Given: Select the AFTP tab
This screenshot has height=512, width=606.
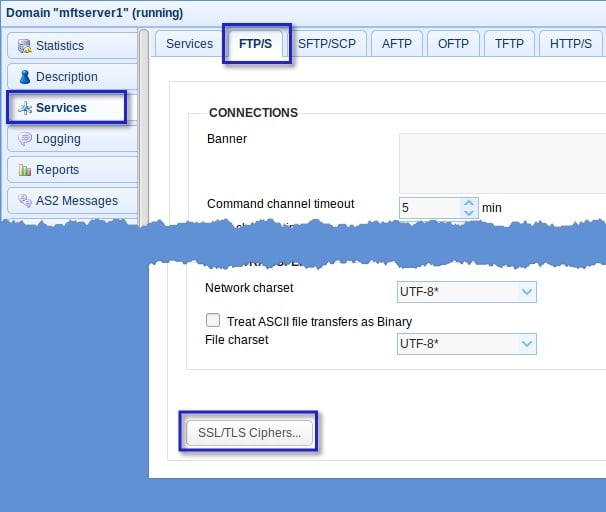Looking at the screenshot, I should (x=397, y=44).
